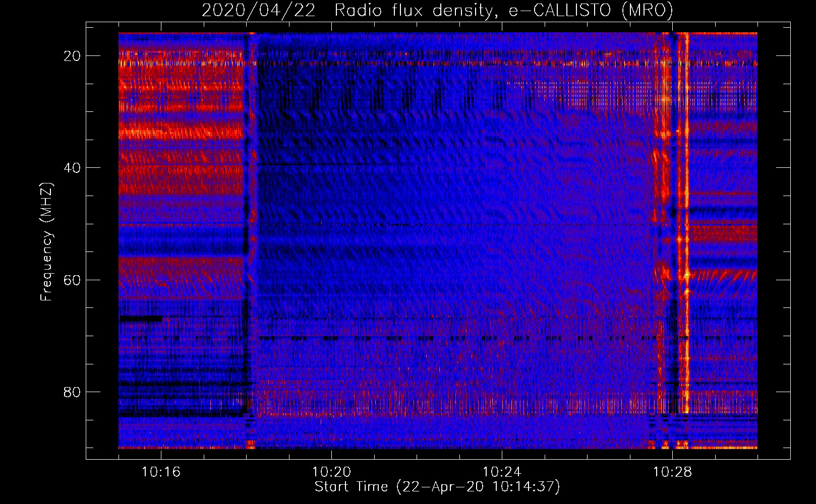Click the 80 MHz frequency tick label

click(72, 392)
